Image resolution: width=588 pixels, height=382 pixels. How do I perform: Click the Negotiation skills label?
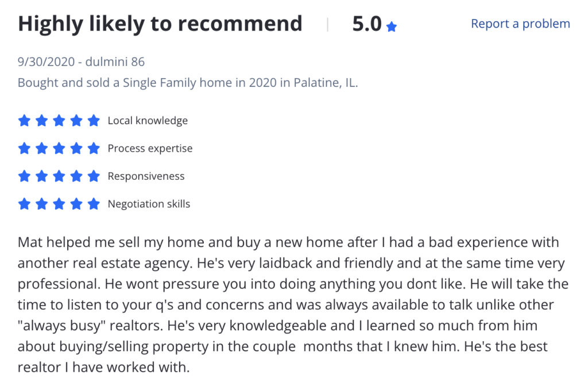pos(149,204)
